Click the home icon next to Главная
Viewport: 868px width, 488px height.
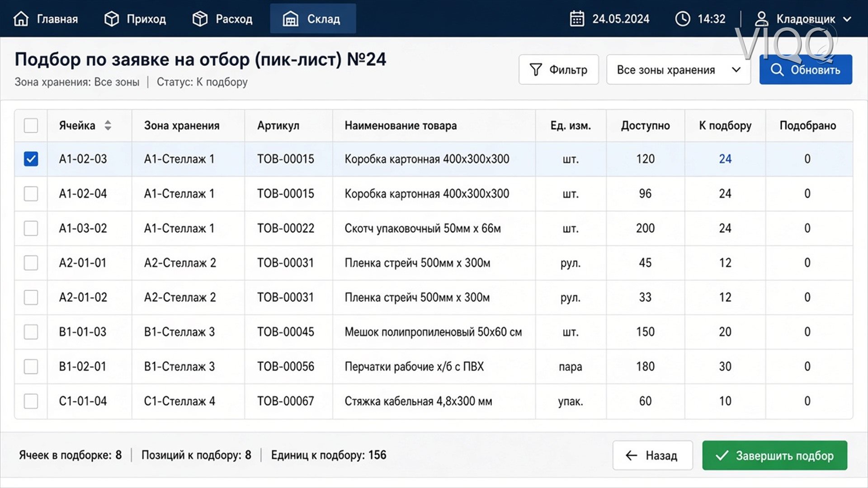[x=21, y=19]
